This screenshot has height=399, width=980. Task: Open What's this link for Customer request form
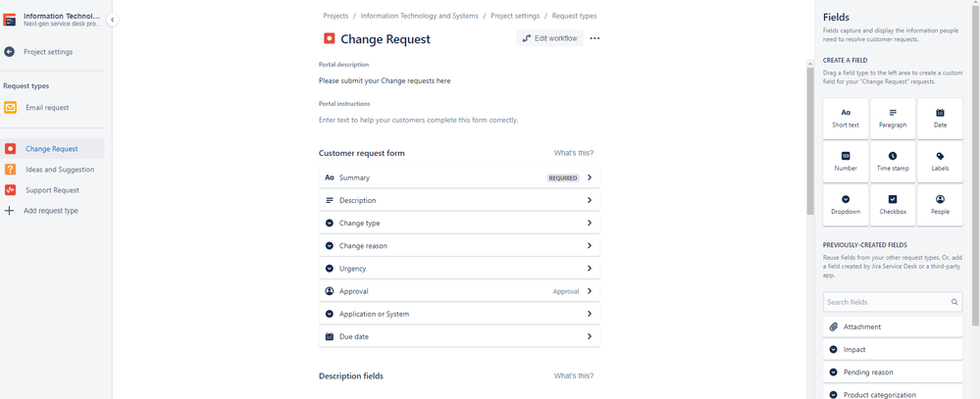pos(574,153)
